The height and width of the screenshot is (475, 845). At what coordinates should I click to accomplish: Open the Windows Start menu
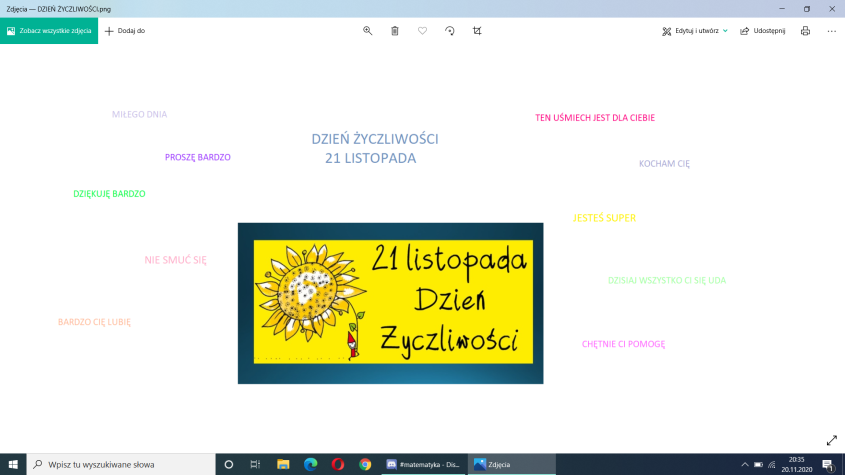click(x=12, y=464)
